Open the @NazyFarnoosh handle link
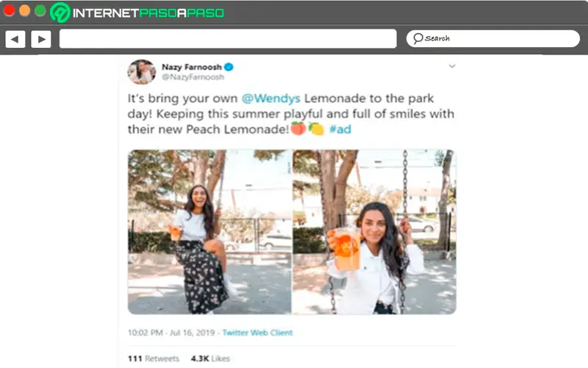Screen dimensions: 588x368 click(x=193, y=77)
